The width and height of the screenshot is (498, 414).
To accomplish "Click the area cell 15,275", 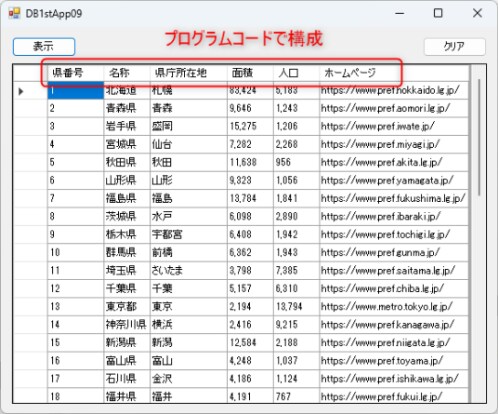I will coord(250,126).
